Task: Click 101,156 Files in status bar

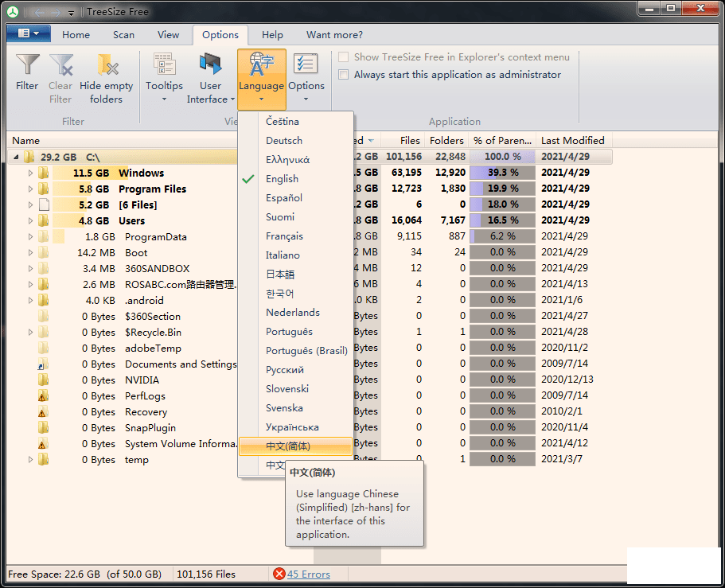Action: pyautogui.click(x=206, y=574)
